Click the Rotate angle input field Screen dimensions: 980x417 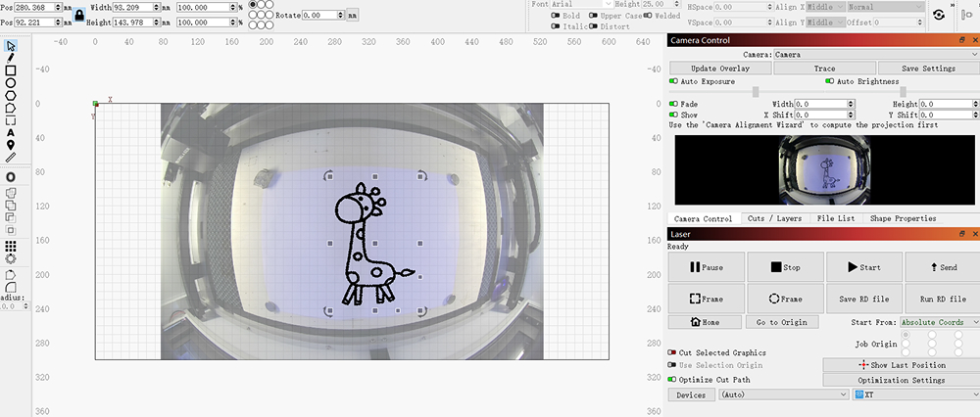(x=322, y=15)
